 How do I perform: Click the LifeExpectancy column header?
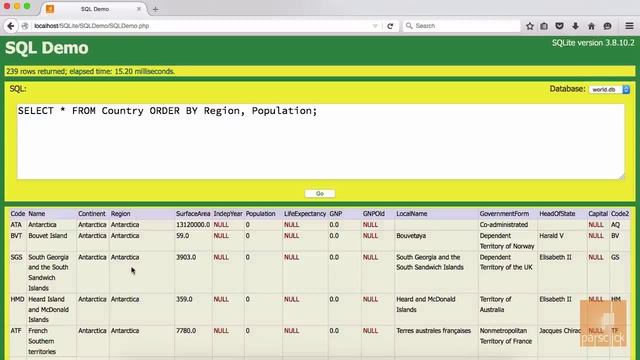[x=305, y=213]
